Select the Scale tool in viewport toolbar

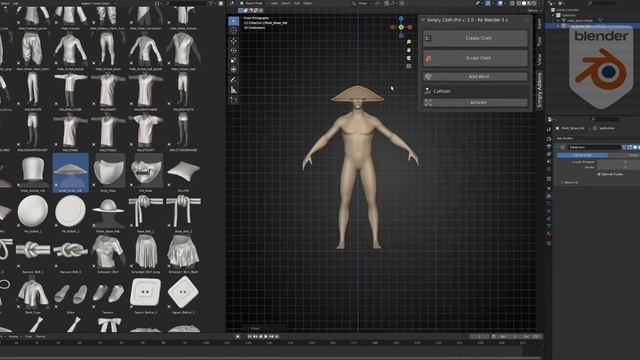pyautogui.click(x=233, y=60)
